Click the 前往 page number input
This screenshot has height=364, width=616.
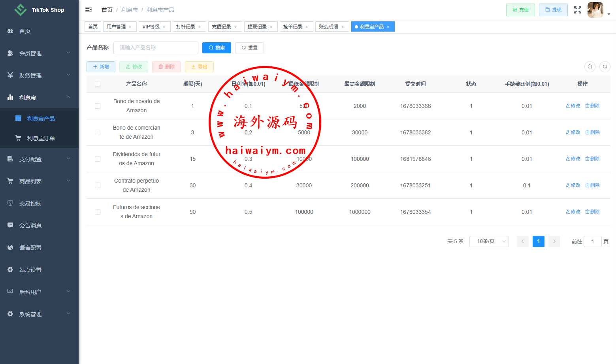593,241
